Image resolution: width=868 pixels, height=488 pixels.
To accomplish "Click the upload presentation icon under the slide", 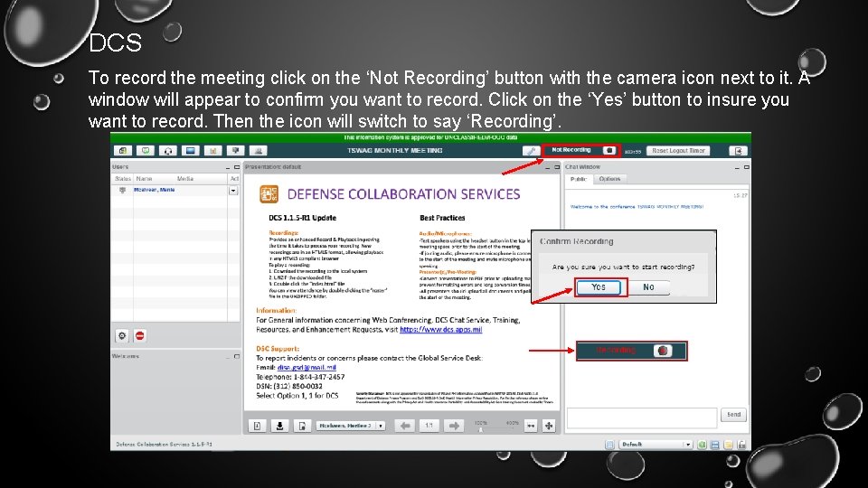I will pos(258,426).
